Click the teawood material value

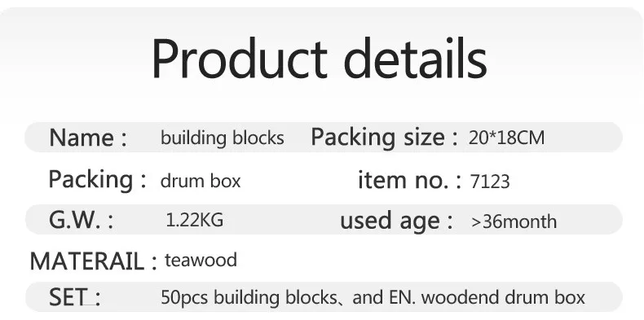[x=201, y=260]
